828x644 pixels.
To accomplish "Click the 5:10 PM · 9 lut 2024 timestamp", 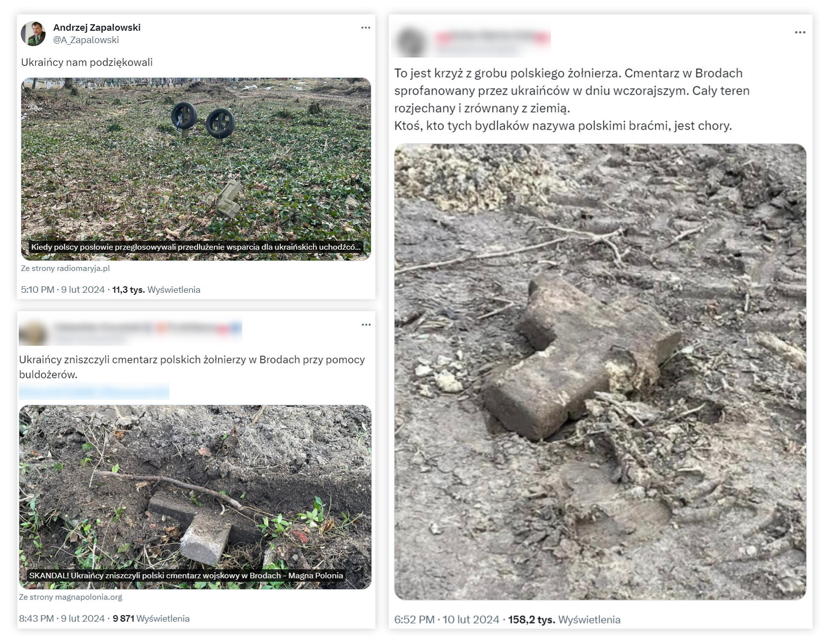I will 63,290.
